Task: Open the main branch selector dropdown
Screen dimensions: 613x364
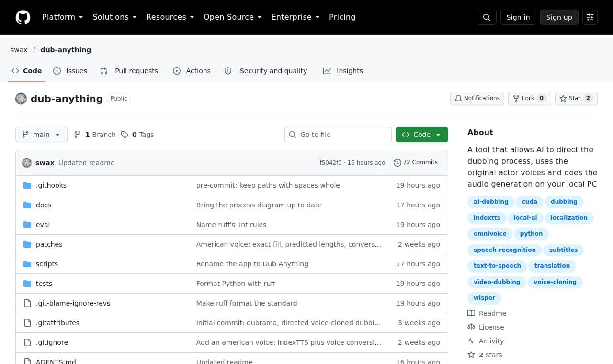Action: coord(41,135)
